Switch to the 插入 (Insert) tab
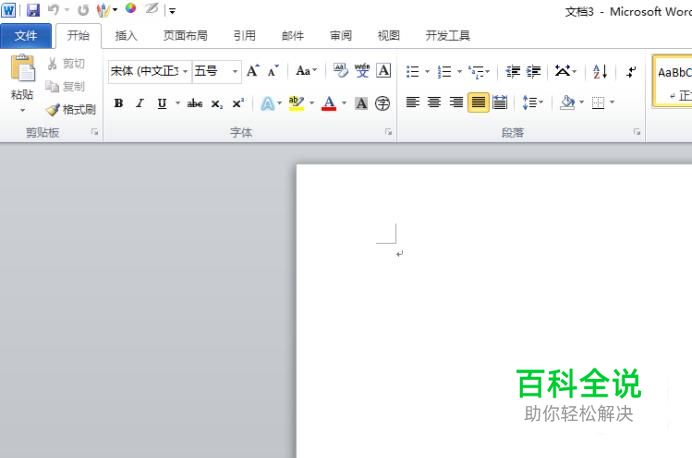Screen dimensions: 692x458 pyautogui.click(x=126, y=35)
